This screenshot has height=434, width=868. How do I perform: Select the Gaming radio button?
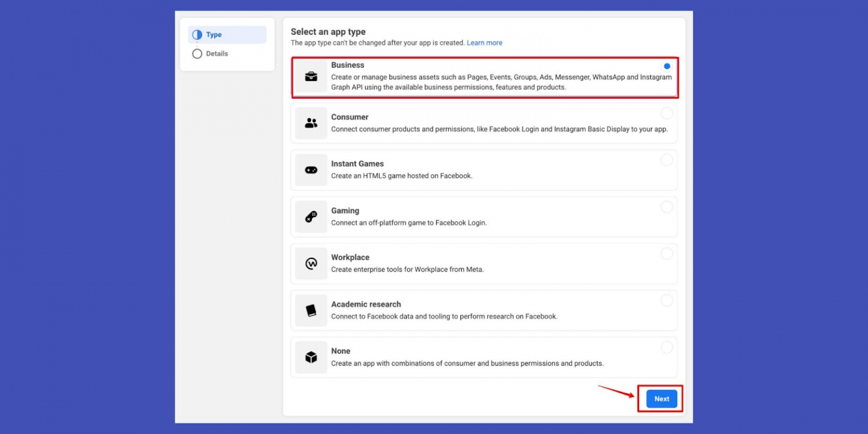click(x=667, y=207)
